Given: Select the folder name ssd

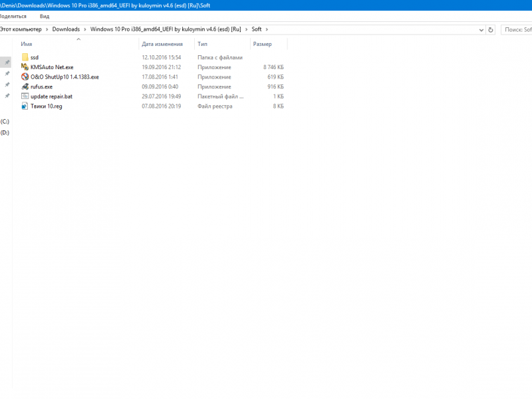Looking at the screenshot, I should 35,58.
